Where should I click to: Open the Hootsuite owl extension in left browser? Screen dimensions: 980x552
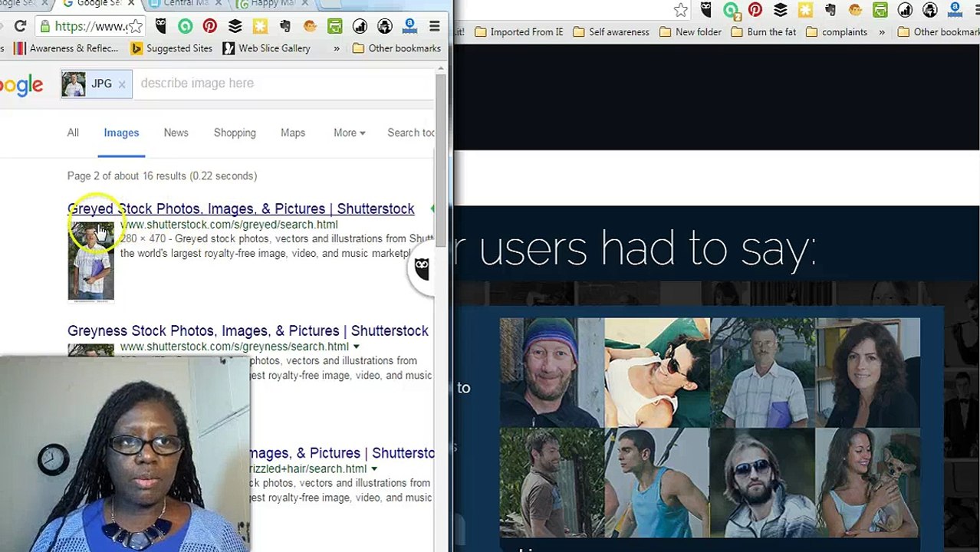(x=160, y=26)
